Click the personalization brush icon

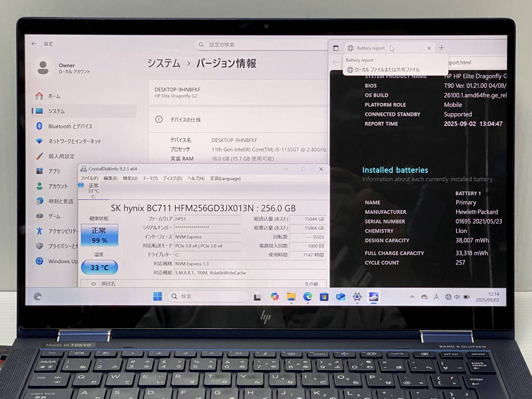[39, 156]
